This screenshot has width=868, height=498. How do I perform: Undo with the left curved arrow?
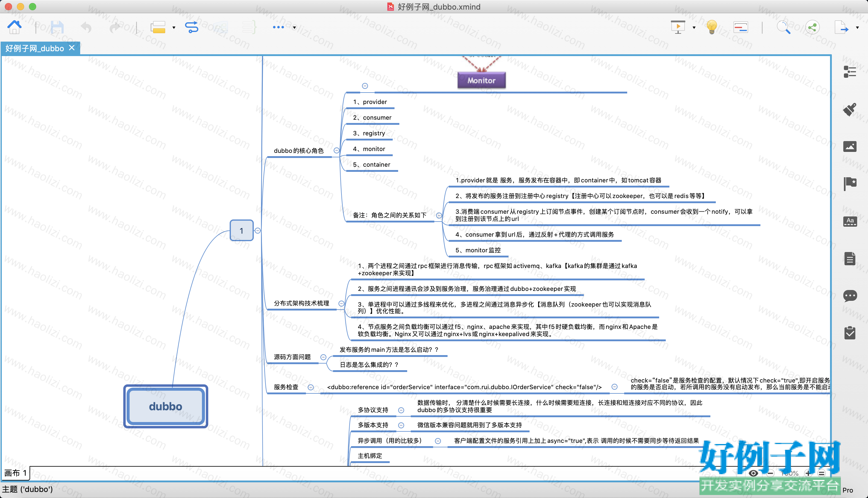coord(86,27)
